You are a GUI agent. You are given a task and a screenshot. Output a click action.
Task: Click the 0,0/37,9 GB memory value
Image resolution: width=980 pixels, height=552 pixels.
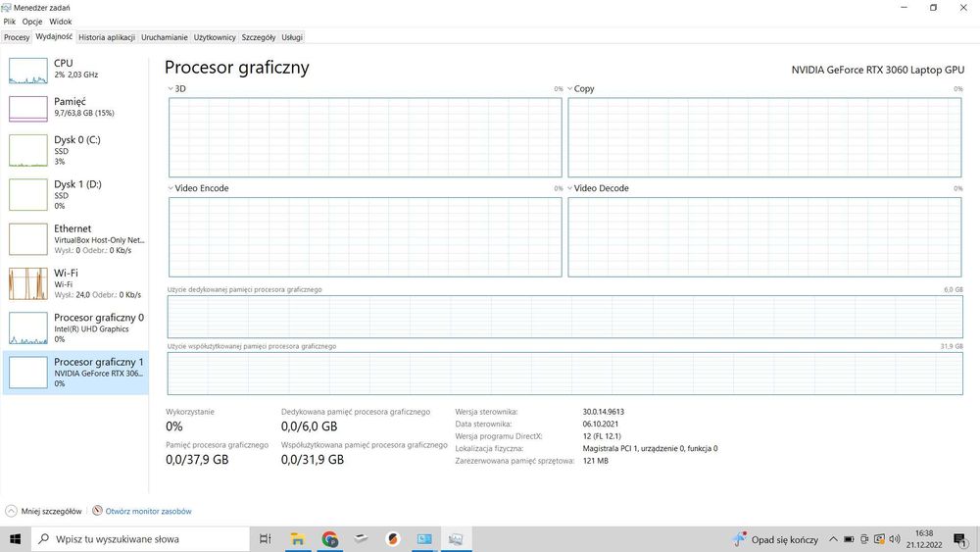pos(197,460)
